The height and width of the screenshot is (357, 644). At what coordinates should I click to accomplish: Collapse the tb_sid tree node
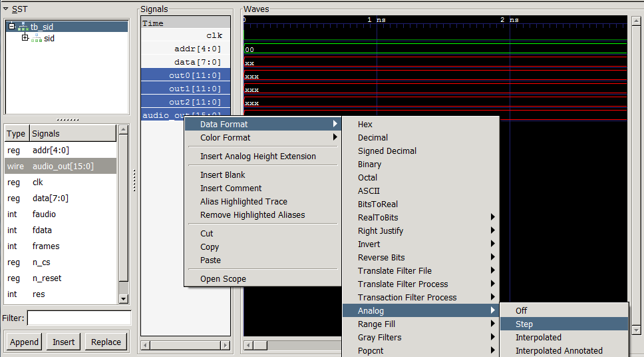click(x=12, y=27)
